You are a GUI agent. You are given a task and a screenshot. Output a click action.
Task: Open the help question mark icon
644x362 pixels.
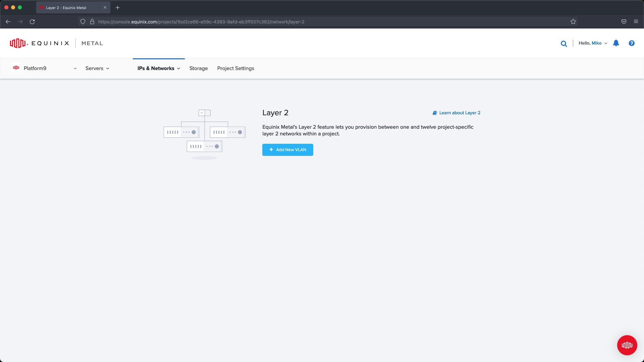[632, 43]
